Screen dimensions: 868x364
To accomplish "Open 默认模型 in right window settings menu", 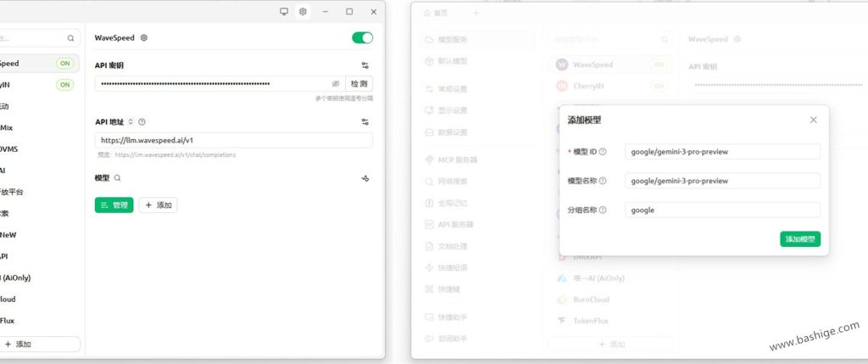I will [478, 61].
